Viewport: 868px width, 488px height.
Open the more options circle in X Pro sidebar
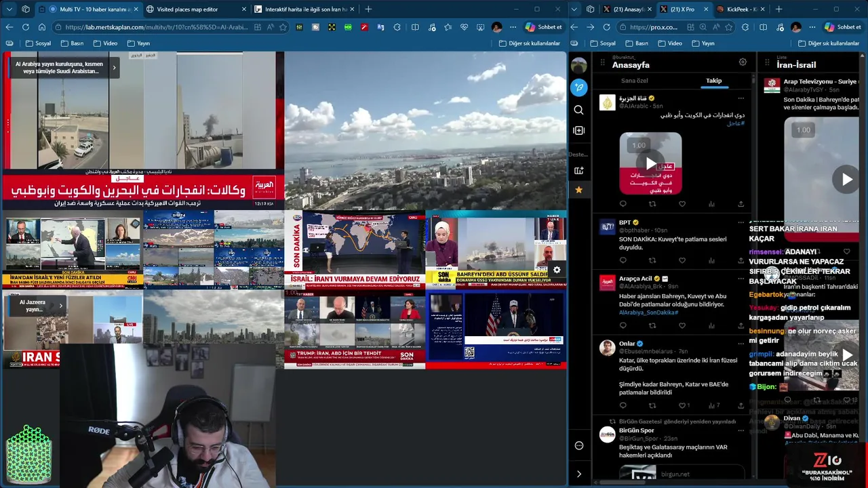coord(578,445)
